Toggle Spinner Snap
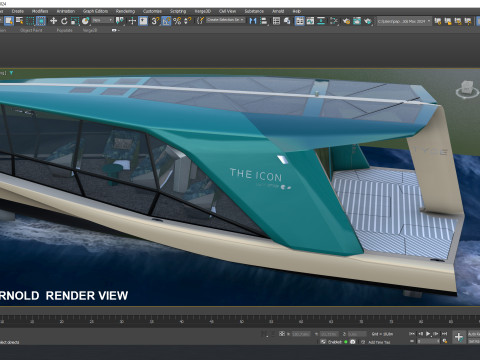 tap(188, 21)
